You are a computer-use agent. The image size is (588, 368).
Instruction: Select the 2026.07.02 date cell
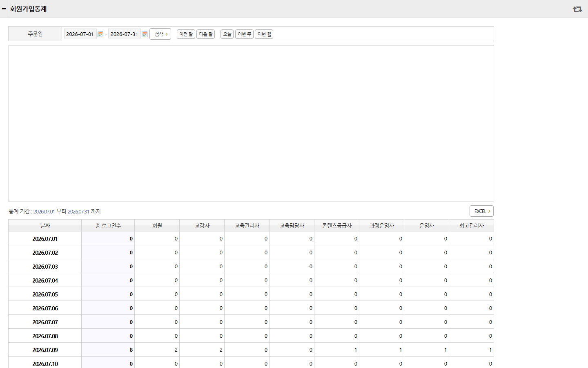(45, 253)
